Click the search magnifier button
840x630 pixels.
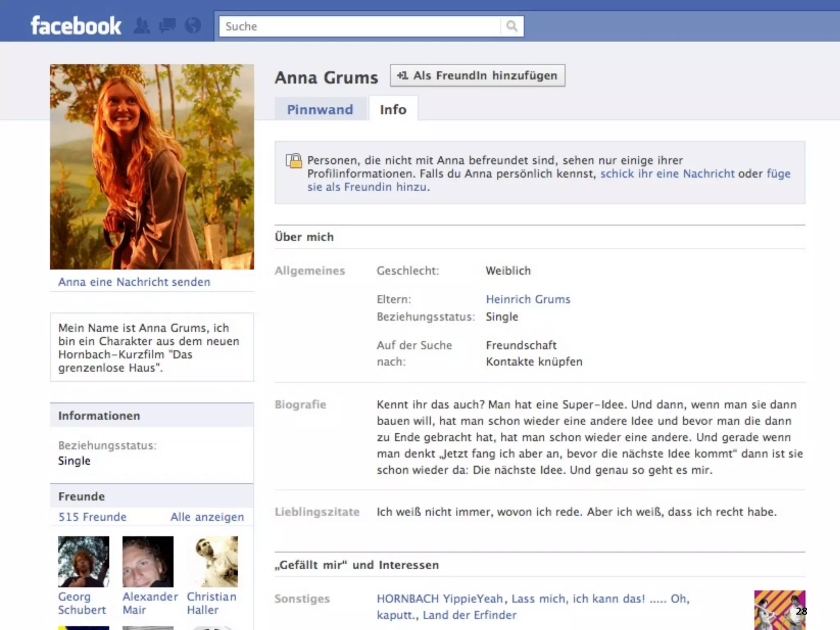pos(511,26)
